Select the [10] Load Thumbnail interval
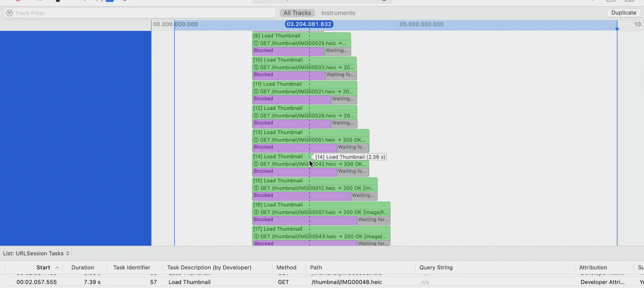644x288 pixels. [304, 60]
